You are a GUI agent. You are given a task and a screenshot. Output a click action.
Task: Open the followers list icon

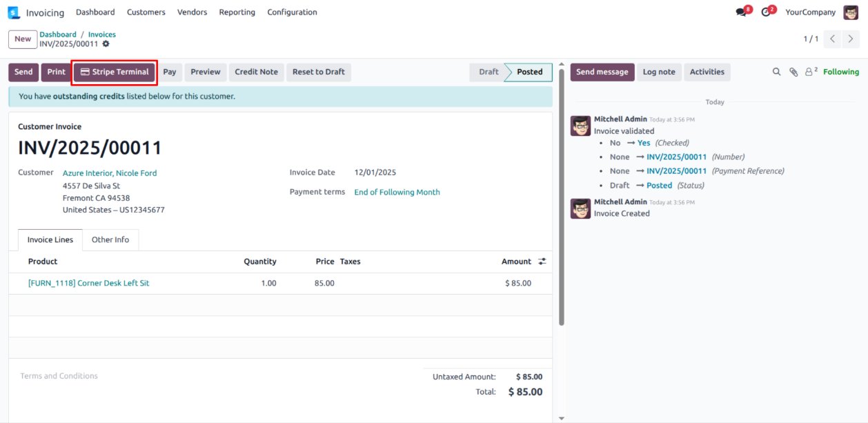click(x=811, y=72)
